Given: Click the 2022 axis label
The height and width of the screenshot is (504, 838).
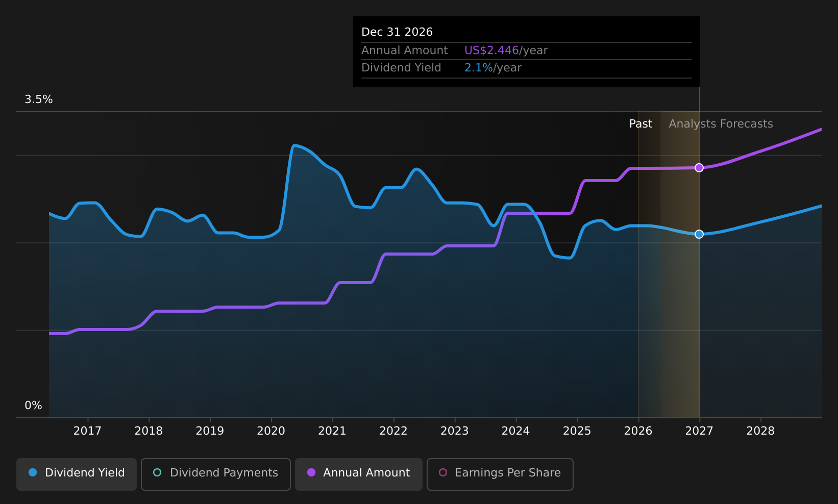Looking at the screenshot, I should (x=393, y=431).
